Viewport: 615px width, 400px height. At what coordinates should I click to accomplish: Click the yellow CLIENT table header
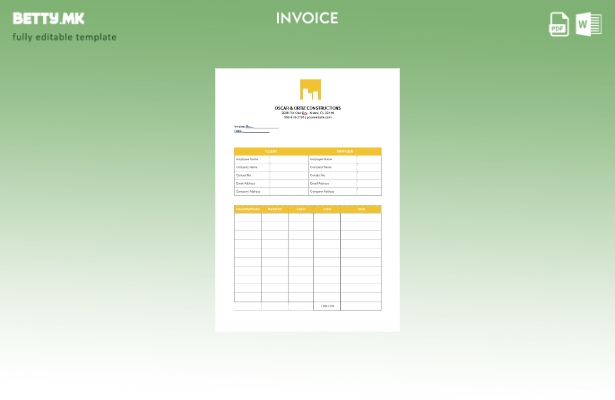(270, 151)
